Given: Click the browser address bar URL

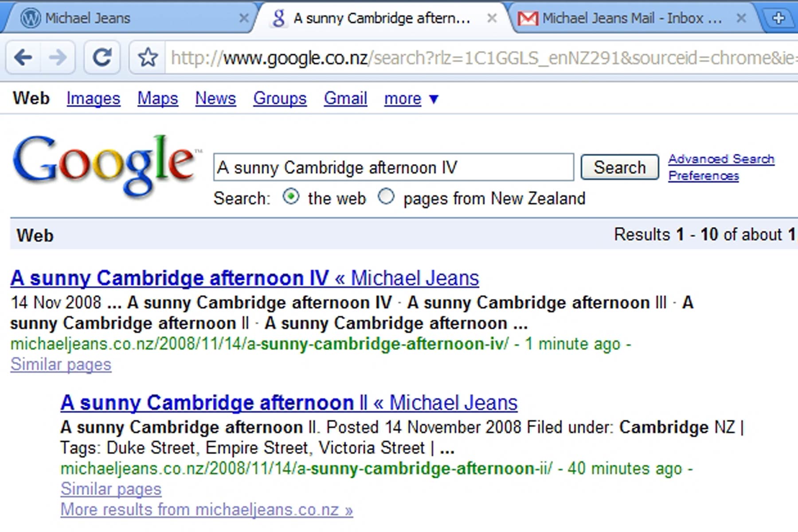Looking at the screenshot, I should 479,58.
